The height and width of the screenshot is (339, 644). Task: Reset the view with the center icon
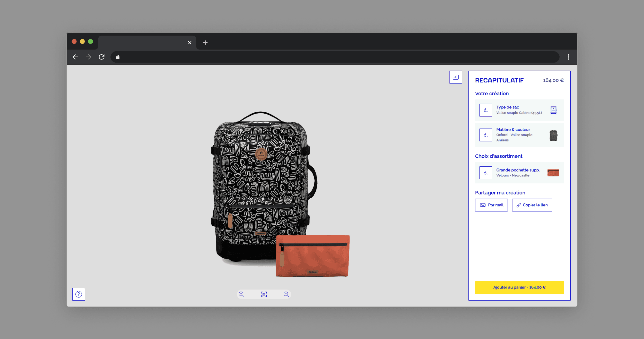click(x=264, y=294)
